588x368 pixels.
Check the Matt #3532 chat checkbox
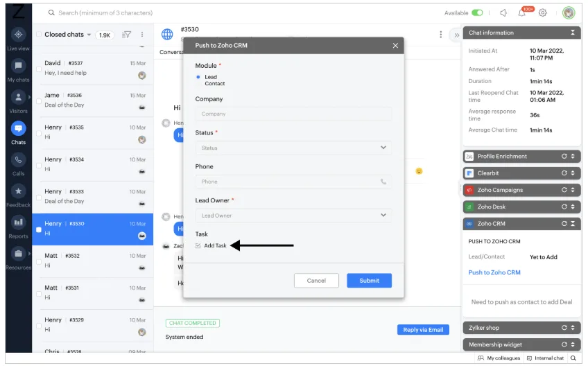tap(39, 261)
